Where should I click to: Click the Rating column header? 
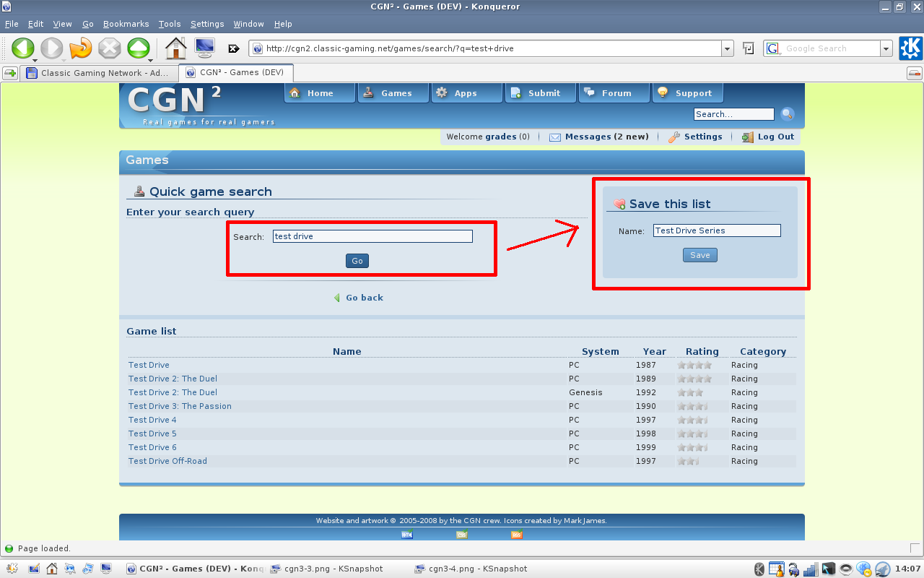[x=702, y=351]
